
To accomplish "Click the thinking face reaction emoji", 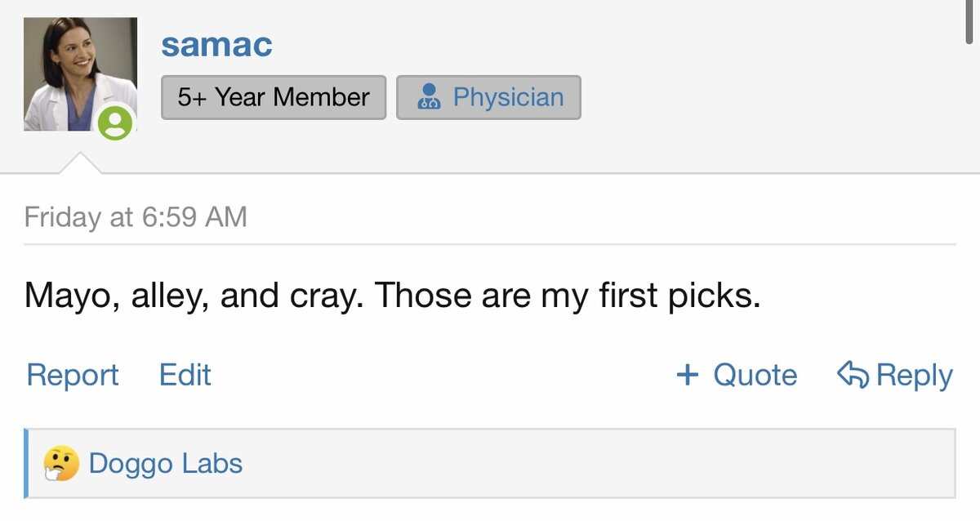I will (61, 464).
